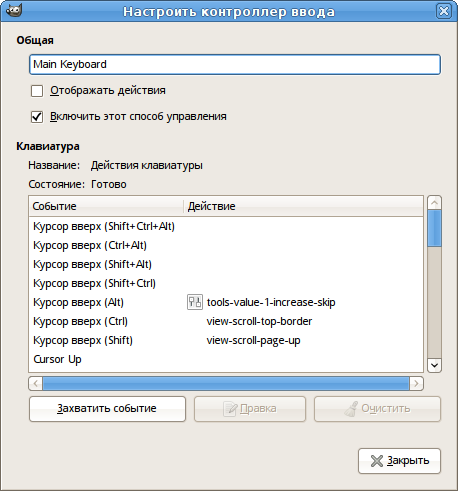Click the Захватить событие button
458x491 pixels.
point(107,409)
